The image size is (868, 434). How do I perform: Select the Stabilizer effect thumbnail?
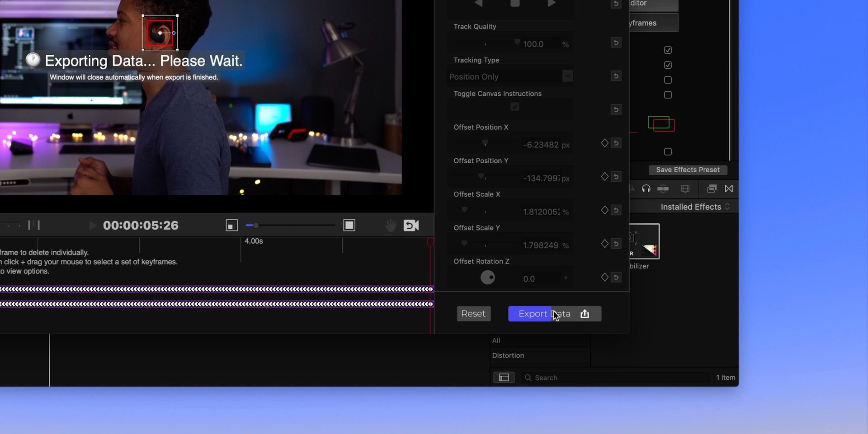click(645, 241)
